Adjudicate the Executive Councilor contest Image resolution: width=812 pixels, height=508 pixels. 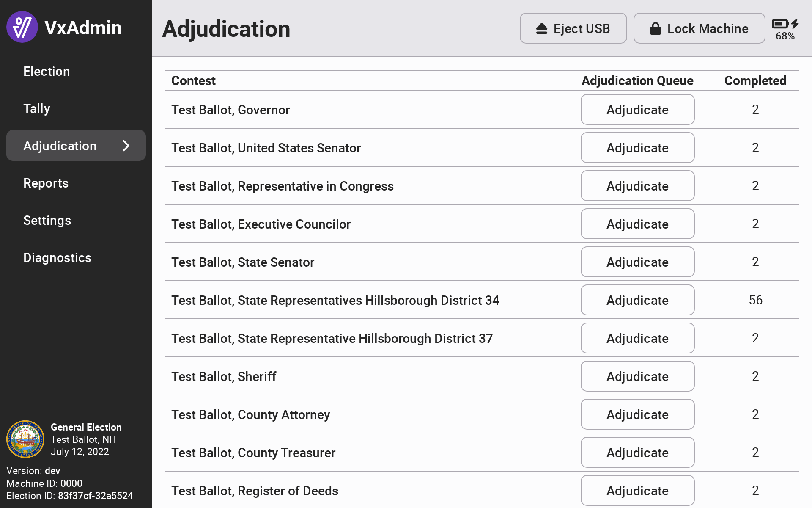click(x=637, y=224)
